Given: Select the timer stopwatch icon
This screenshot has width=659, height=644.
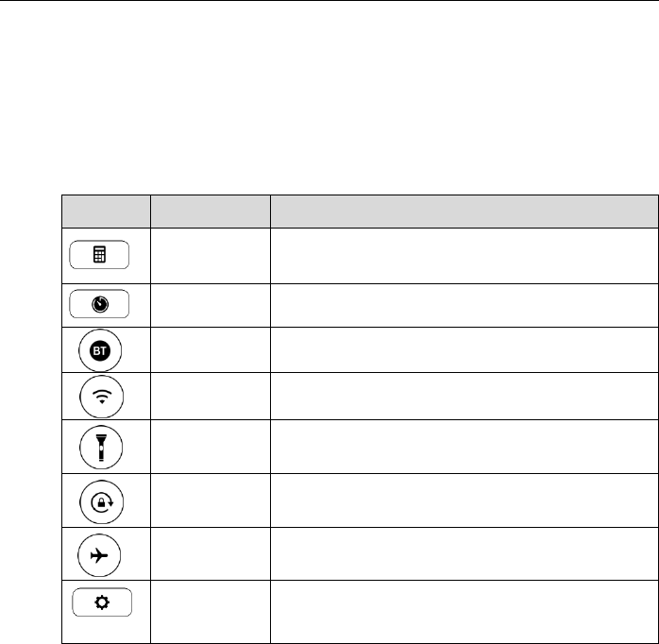Looking at the screenshot, I should pos(99,304).
